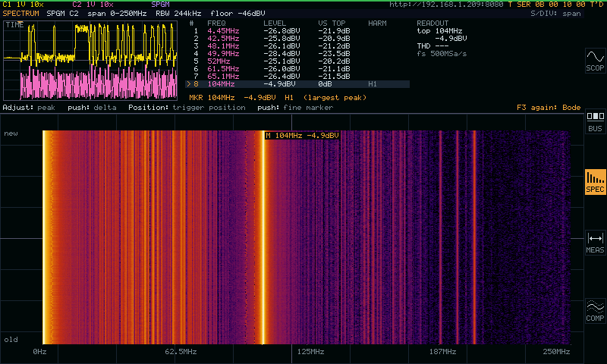The height and width of the screenshot is (364, 607).
Task: Select peak row 4 at 49.9MHz
Action: click(x=297, y=53)
